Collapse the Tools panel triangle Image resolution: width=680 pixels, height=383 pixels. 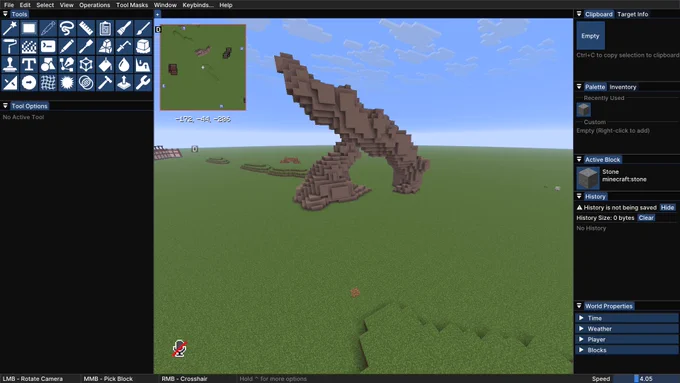click(5, 14)
